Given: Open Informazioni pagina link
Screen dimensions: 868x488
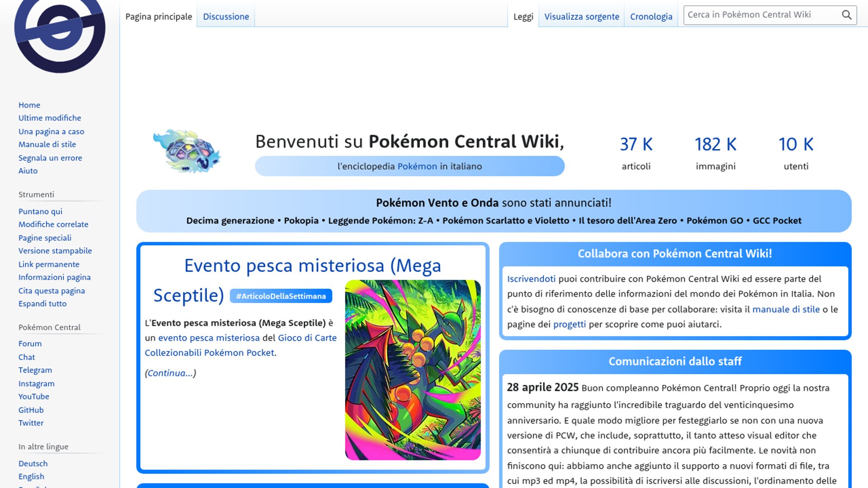Looking at the screenshot, I should coord(55,277).
